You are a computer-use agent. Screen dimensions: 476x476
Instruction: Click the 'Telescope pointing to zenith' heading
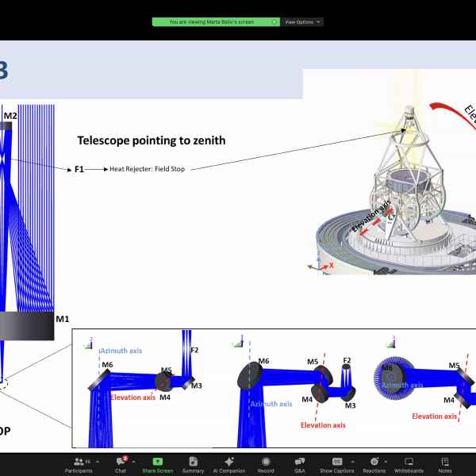tap(151, 140)
